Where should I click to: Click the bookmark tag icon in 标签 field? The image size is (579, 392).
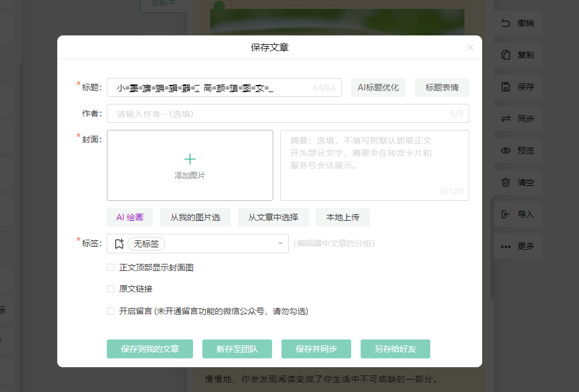pos(119,244)
